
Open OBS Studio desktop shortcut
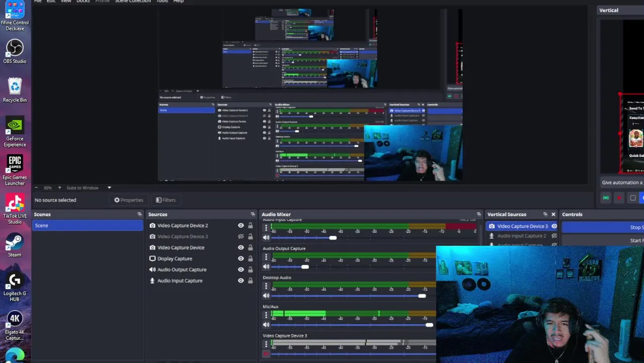[15, 51]
